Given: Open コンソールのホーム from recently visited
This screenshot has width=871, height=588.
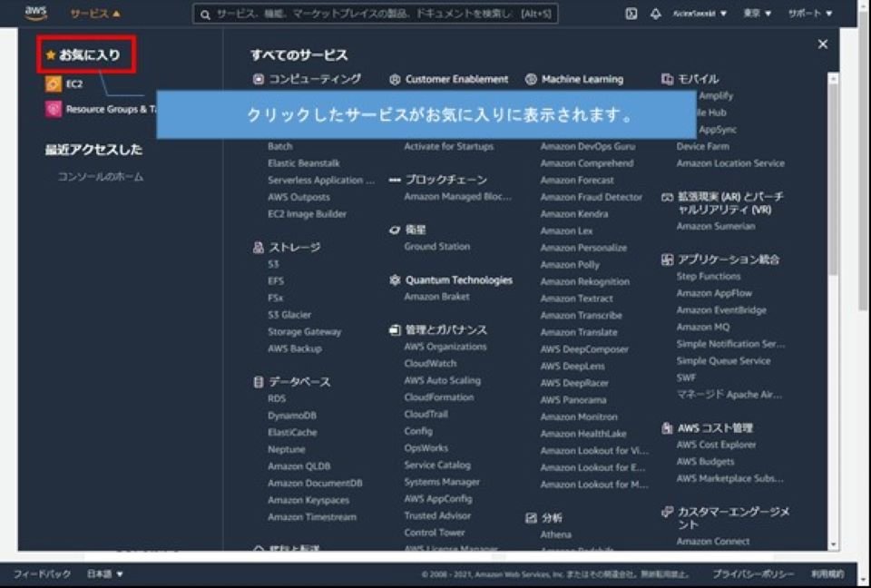Looking at the screenshot, I should pos(101,177).
